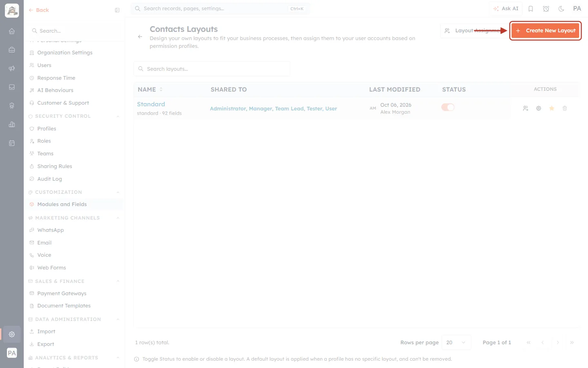
Task: Open the megaphone marketing icon in left rail
Action: 12,68
